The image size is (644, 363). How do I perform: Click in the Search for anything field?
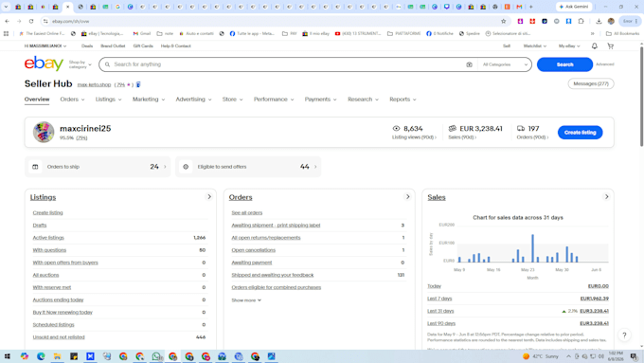pyautogui.click(x=288, y=64)
